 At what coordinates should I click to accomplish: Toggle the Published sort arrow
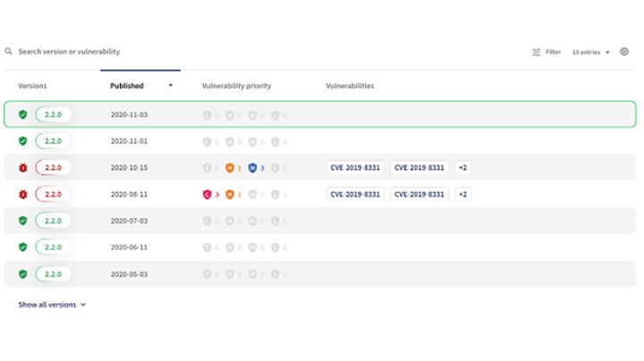tap(171, 85)
